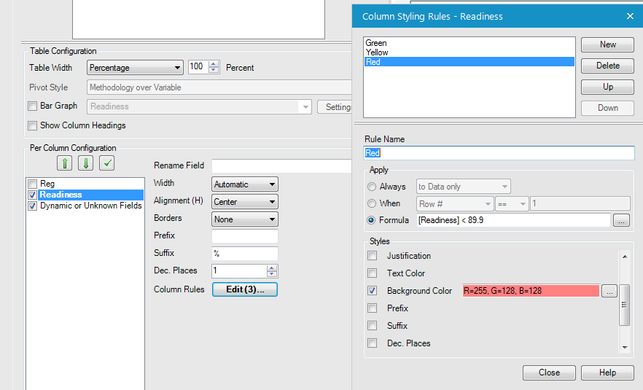The width and height of the screenshot is (643, 390).
Task: Open the Table Width Percentage dropdown
Action: click(x=135, y=68)
